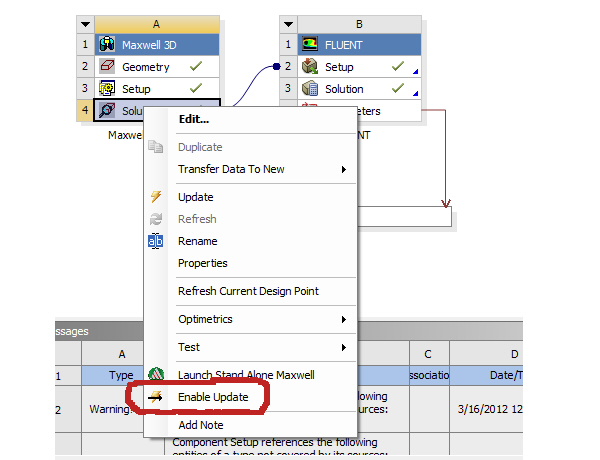Open system A dropdown arrow
Viewport: 600px width, 460px height.
[x=86, y=24]
